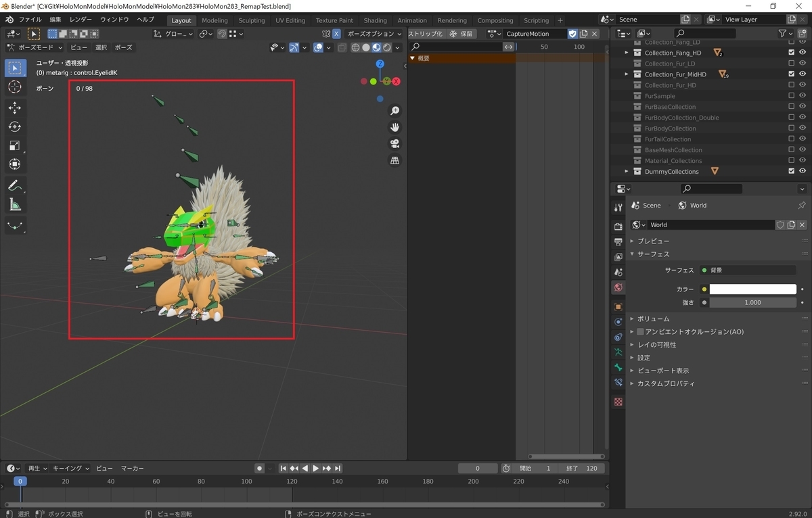
Task: Toggle camera view with the camera icon
Action: [x=395, y=143]
